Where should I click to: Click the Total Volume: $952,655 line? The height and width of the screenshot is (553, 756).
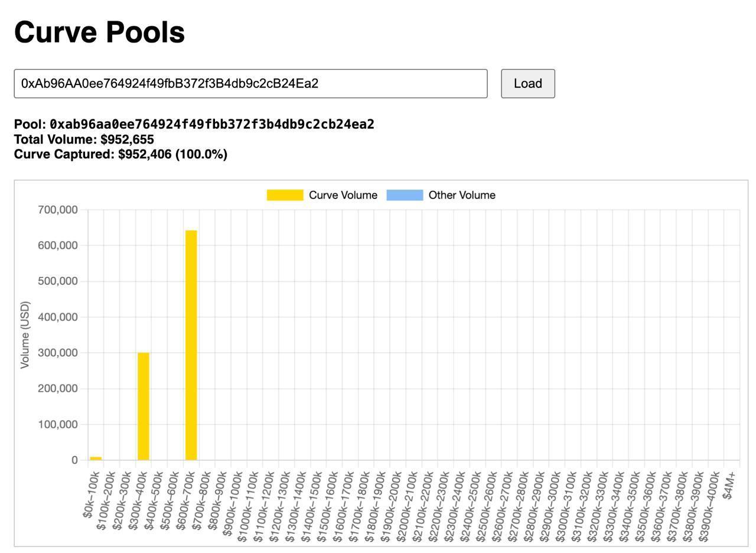(x=84, y=139)
